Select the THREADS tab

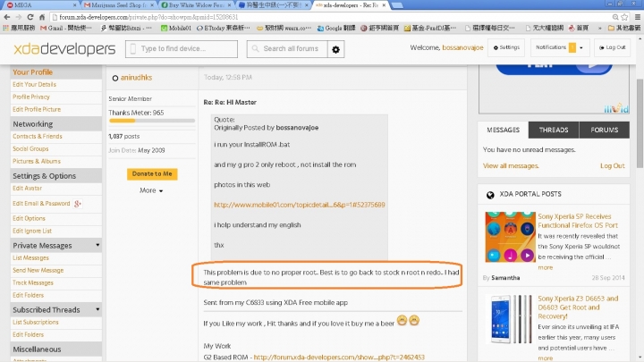click(554, 130)
